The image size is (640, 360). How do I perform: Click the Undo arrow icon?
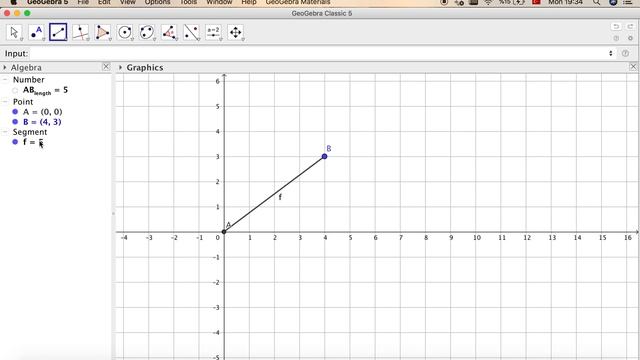pos(616,27)
